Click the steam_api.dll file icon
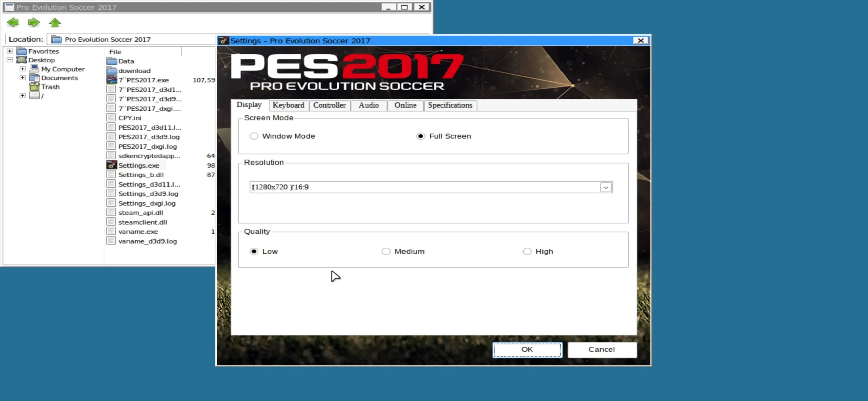868x401 pixels. [x=111, y=212]
